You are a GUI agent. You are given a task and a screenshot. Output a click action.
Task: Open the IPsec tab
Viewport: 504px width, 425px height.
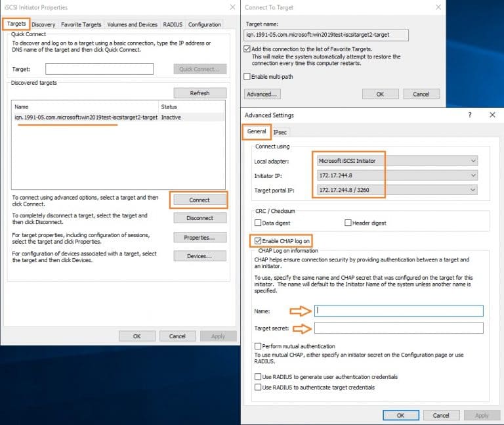coord(280,132)
